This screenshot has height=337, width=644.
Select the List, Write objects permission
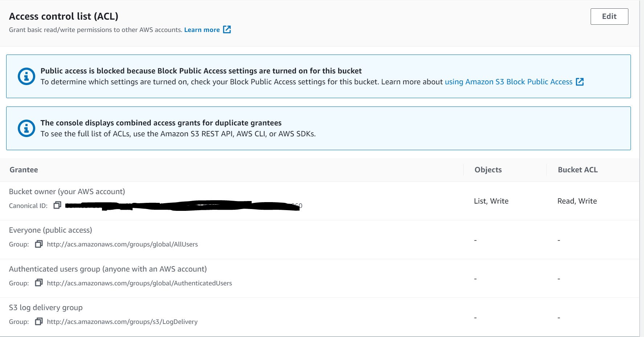[x=491, y=201]
